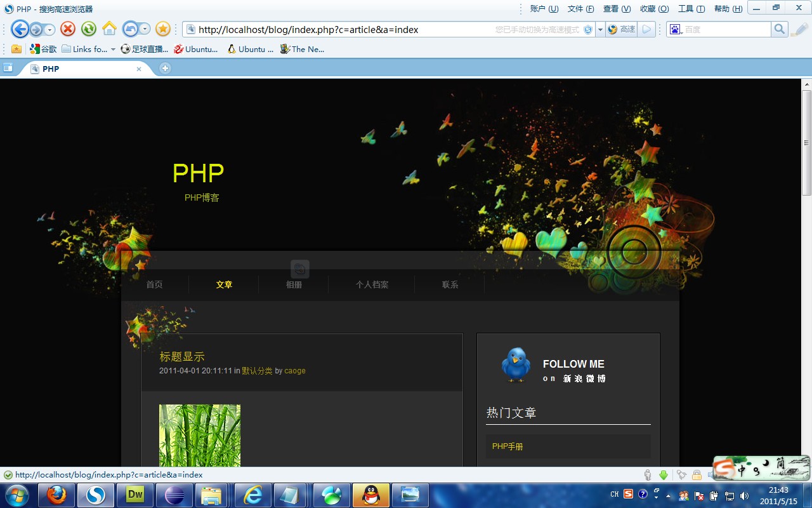Screen dimensions: 812x508
Task: Click the green download arrow in status bar
Action: click(664, 475)
